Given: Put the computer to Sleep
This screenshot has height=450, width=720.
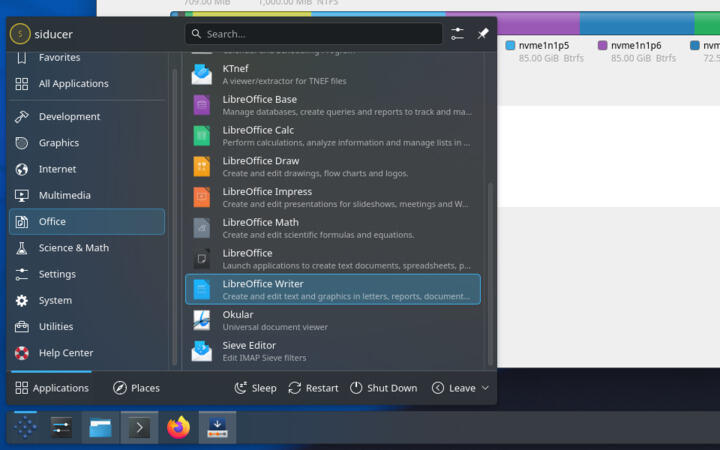Looking at the screenshot, I should (x=255, y=388).
